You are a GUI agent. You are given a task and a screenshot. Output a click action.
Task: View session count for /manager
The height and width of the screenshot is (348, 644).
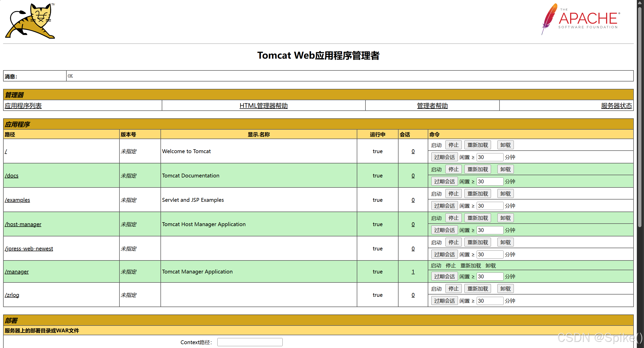pos(413,272)
